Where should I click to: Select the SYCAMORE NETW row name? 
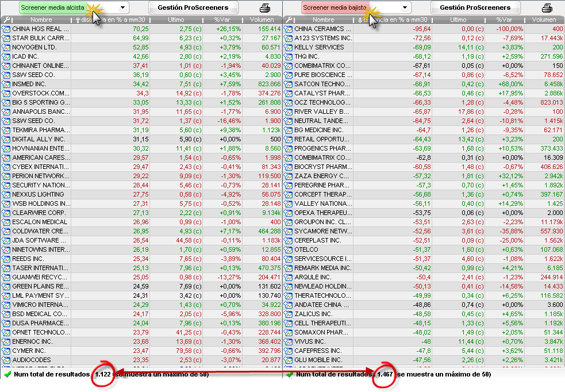click(x=322, y=231)
